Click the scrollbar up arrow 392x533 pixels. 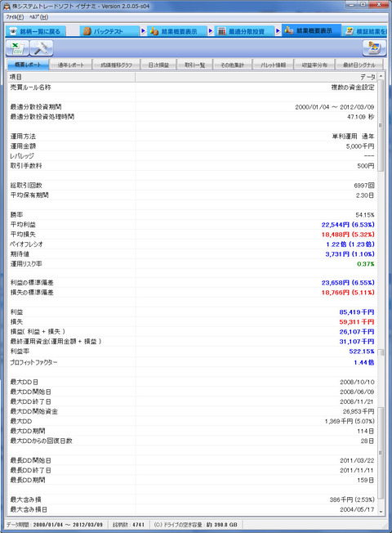(x=381, y=76)
